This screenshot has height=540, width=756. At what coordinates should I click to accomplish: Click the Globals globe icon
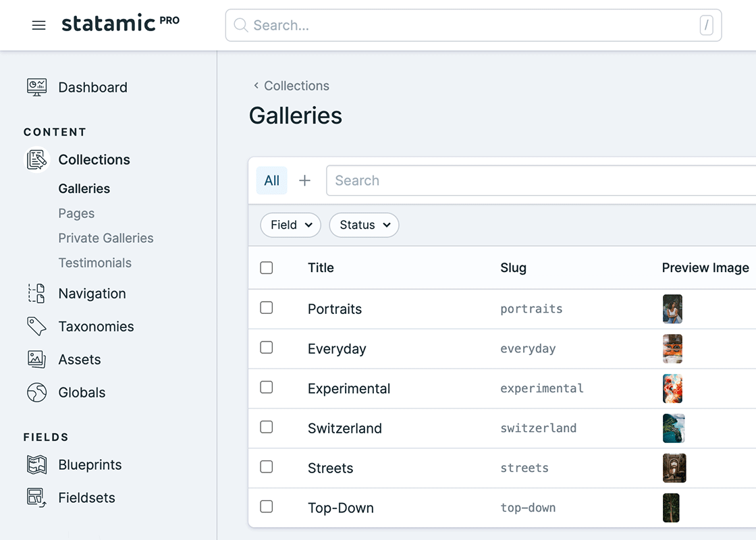tap(37, 392)
